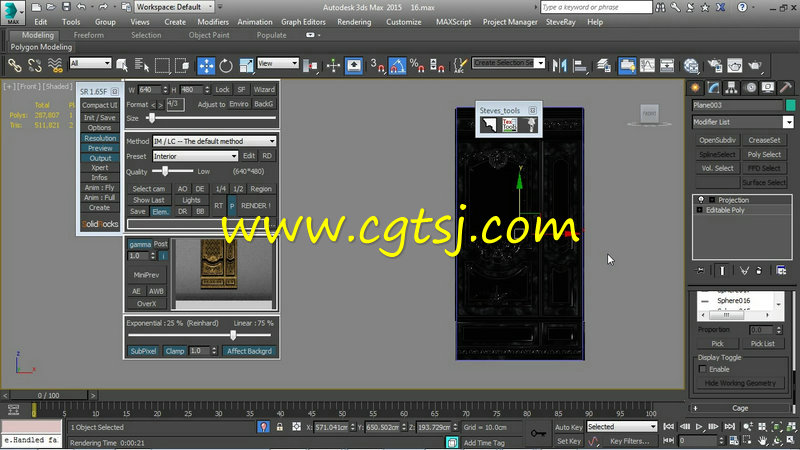Image resolution: width=800 pixels, height=450 pixels.
Task: Choose Rectangular Selection Region tool
Action: point(162,65)
